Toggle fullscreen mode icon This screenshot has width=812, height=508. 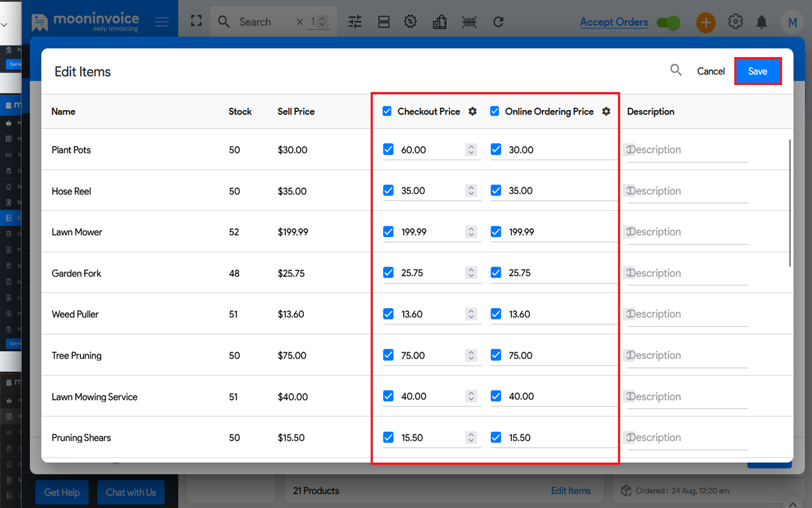pos(196,21)
